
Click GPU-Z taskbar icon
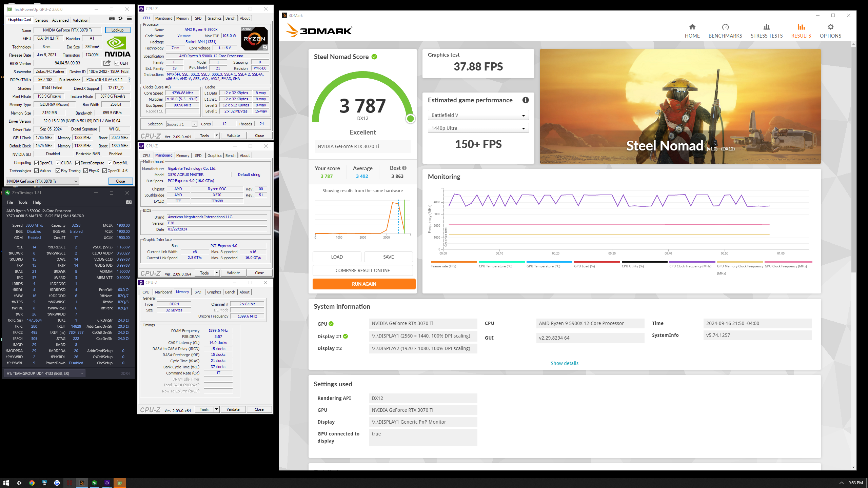pos(119,483)
